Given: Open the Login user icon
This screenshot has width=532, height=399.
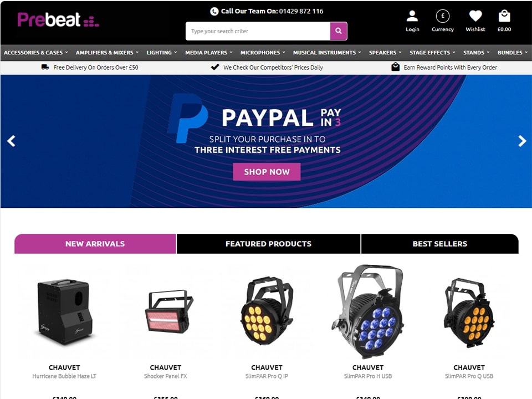Looking at the screenshot, I should (412, 16).
